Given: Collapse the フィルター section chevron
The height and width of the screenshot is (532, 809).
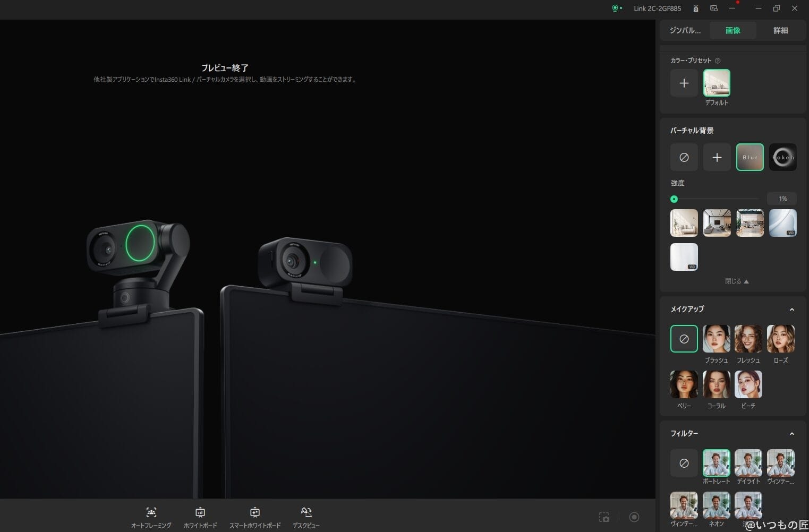Looking at the screenshot, I should click(x=792, y=434).
